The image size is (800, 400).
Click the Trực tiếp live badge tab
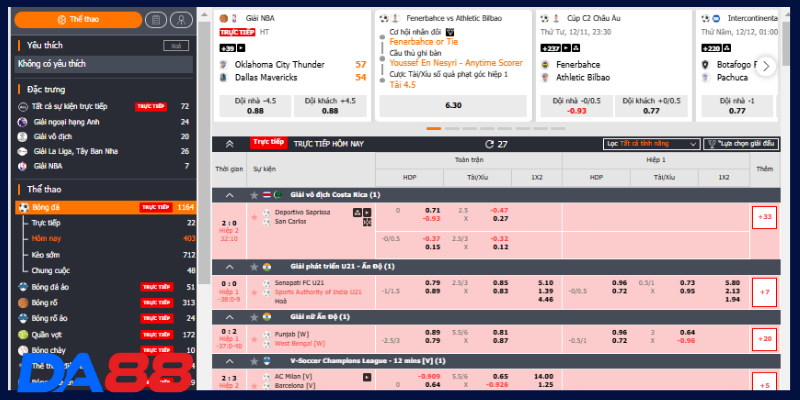click(268, 143)
